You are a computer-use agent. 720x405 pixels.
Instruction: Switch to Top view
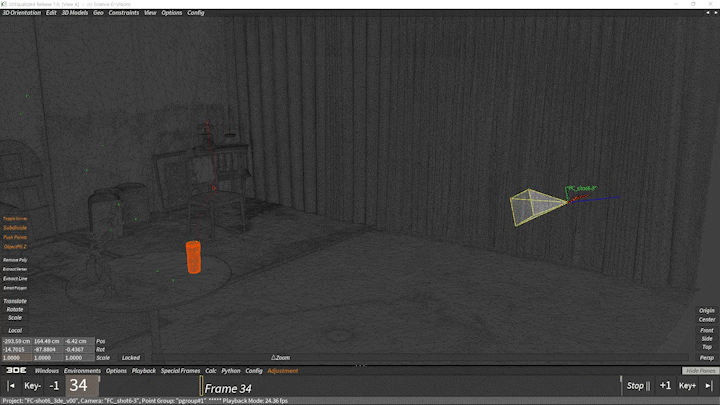click(x=707, y=347)
